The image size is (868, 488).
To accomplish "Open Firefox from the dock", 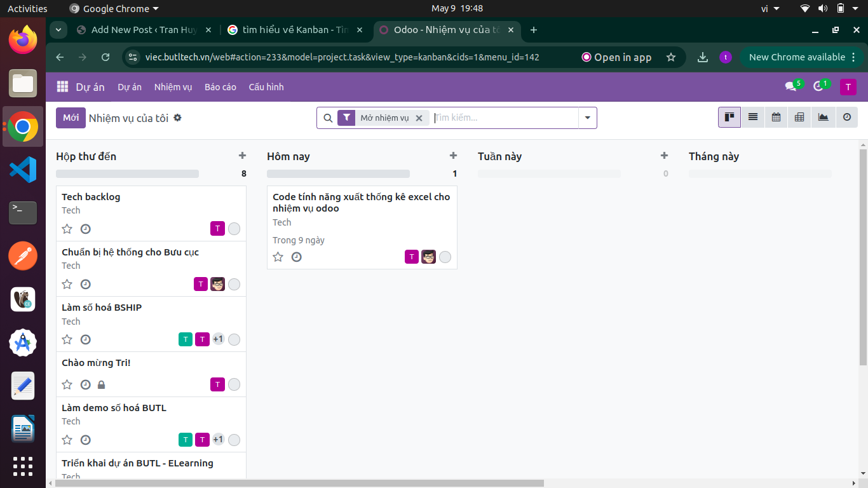I will coord(23,40).
